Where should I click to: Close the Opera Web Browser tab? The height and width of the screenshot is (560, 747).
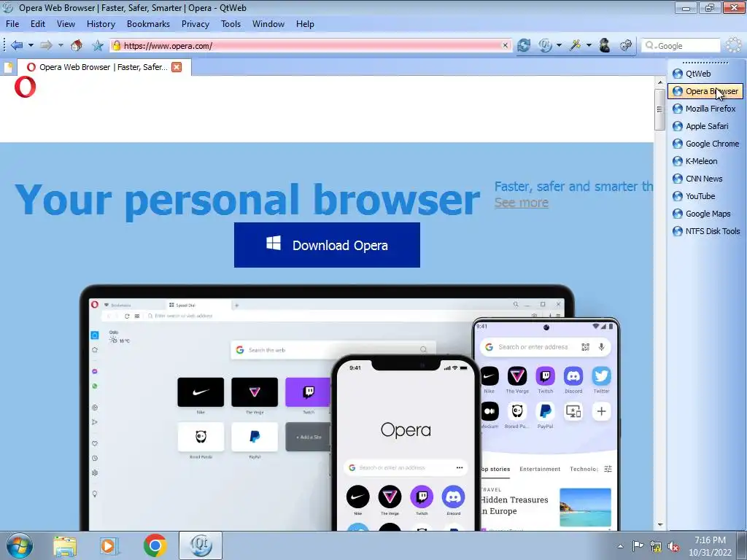click(177, 67)
